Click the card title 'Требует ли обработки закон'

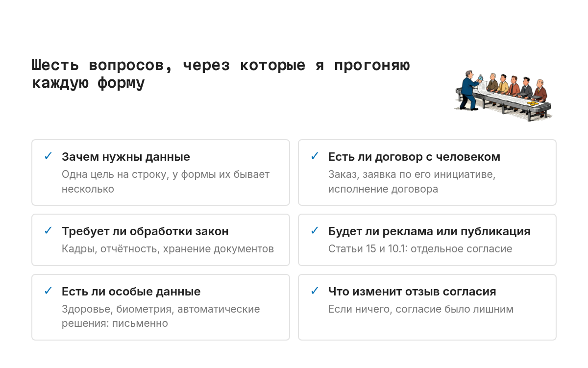[x=145, y=231]
